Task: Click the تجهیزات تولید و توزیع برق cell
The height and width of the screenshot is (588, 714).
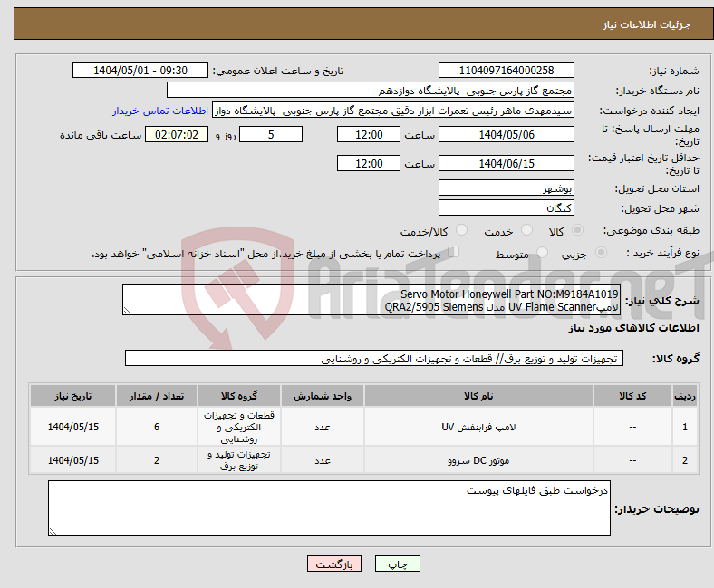Action: click(x=239, y=460)
